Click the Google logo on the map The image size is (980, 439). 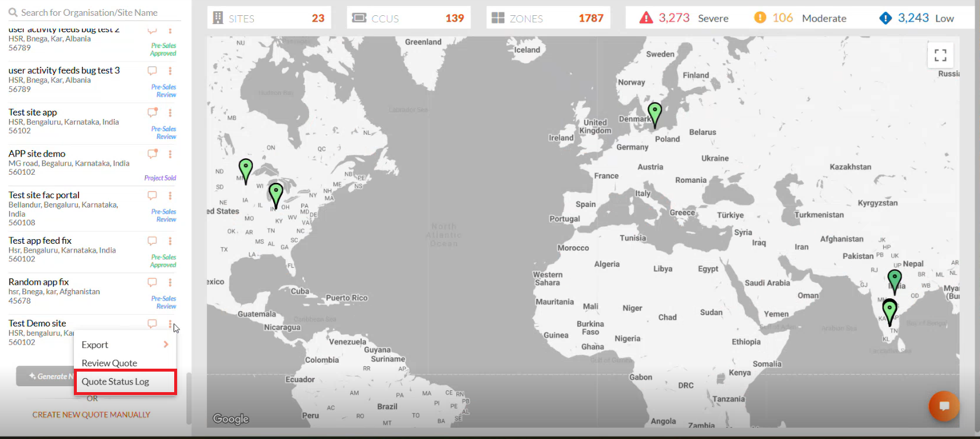pos(231,418)
